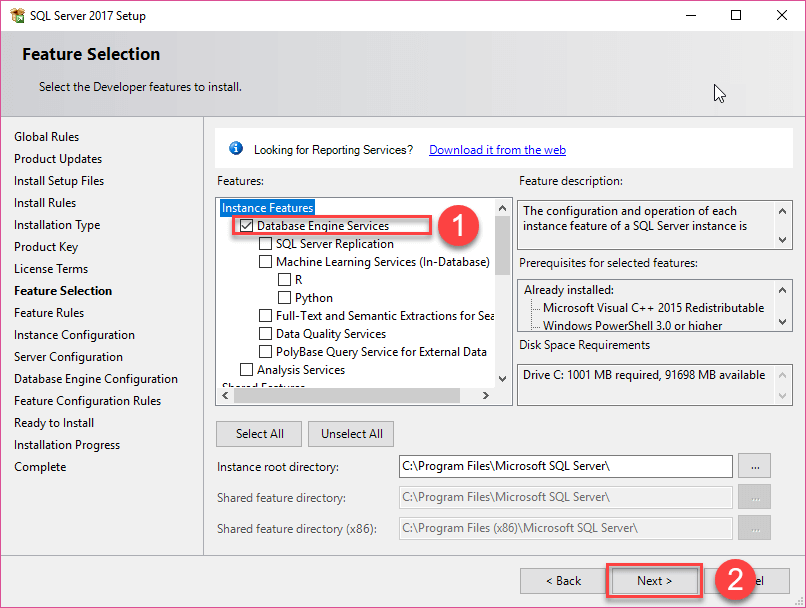Click the horizontal scrollbar left arrow
Viewport: 806px width, 608px height.
click(224, 396)
